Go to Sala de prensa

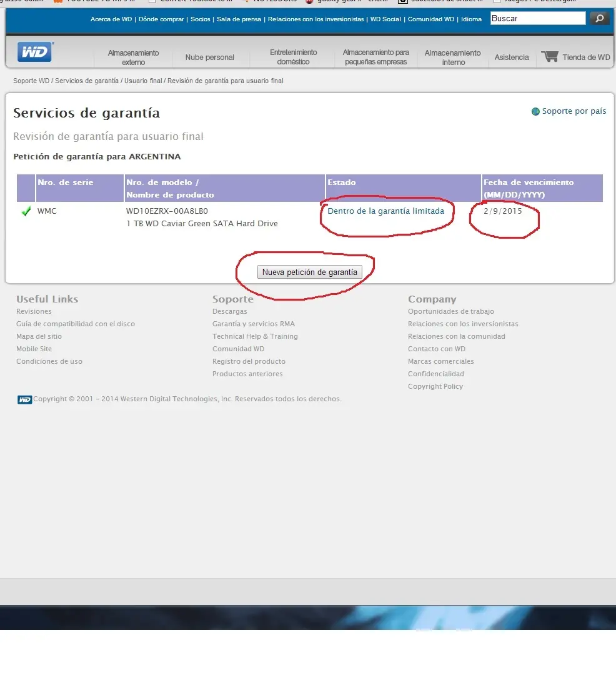pos(239,19)
